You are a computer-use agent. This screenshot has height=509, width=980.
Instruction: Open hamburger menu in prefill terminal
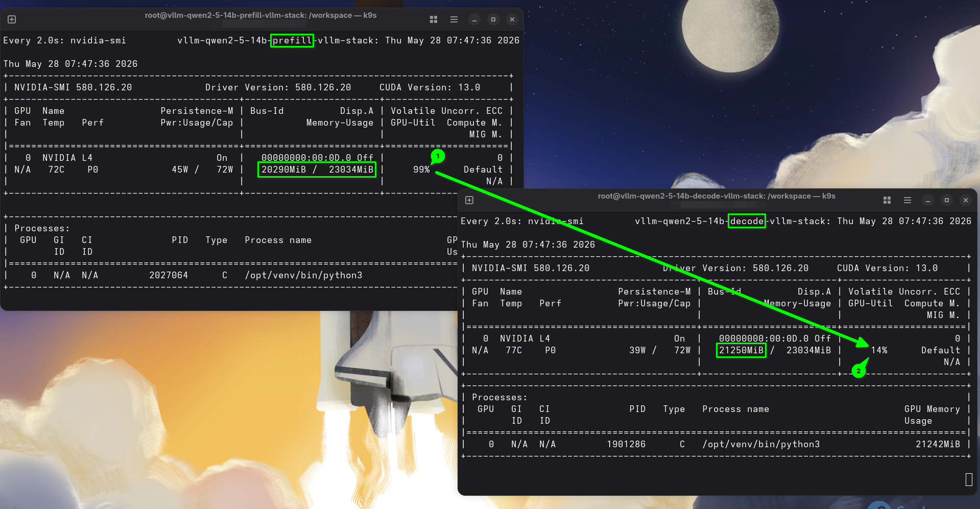454,19
